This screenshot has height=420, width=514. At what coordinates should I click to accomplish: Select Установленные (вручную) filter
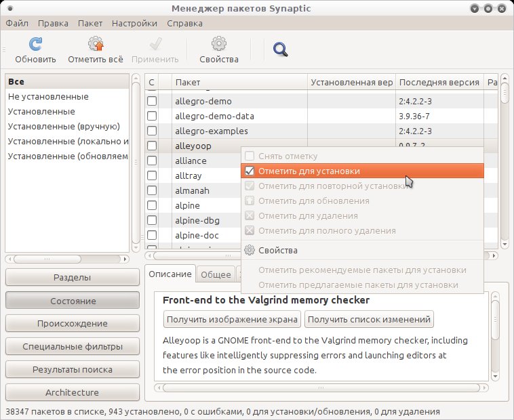[67, 127]
